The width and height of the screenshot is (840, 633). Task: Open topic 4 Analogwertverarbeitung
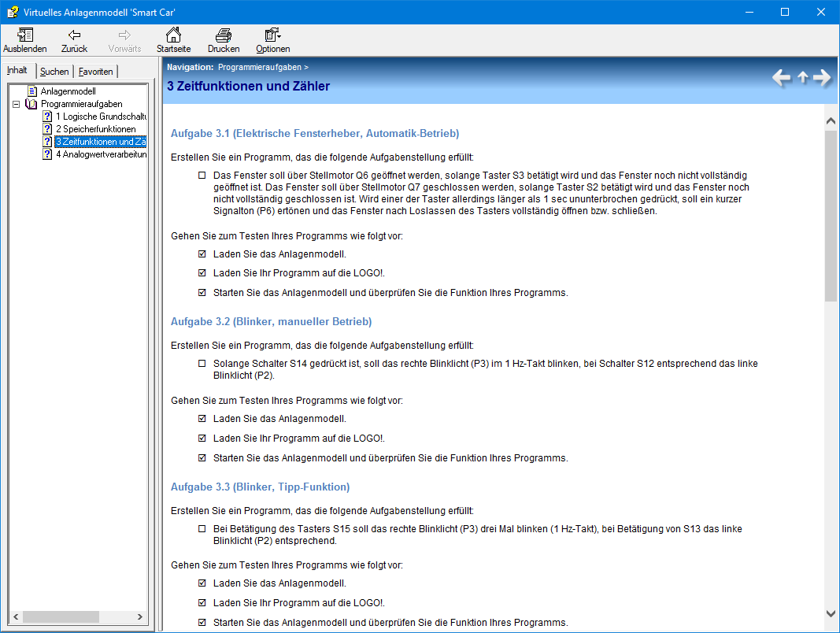coord(101,154)
